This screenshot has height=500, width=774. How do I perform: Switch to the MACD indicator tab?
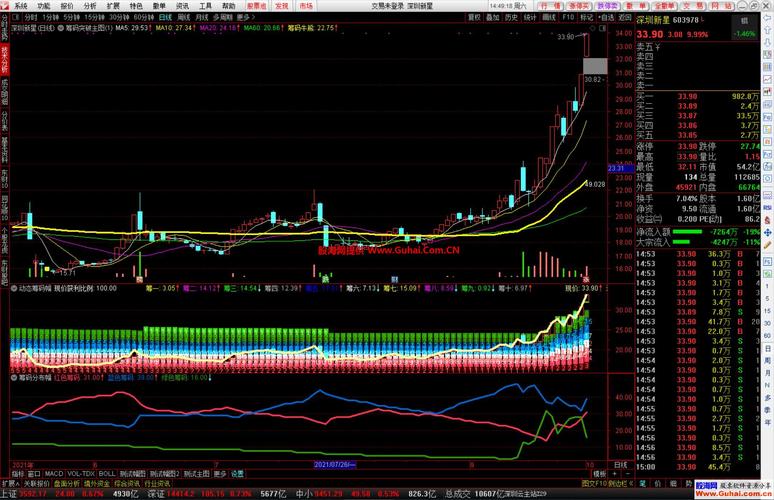coord(54,474)
